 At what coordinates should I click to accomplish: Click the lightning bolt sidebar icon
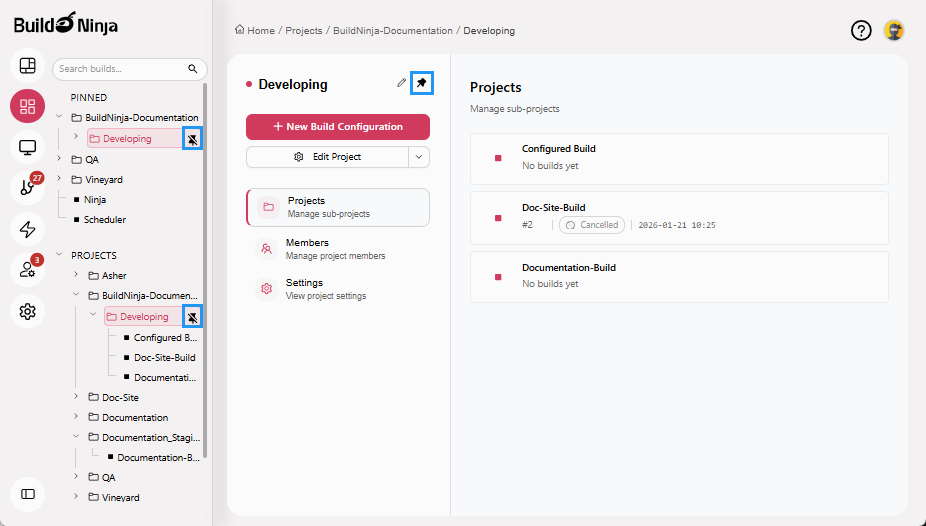[28, 229]
